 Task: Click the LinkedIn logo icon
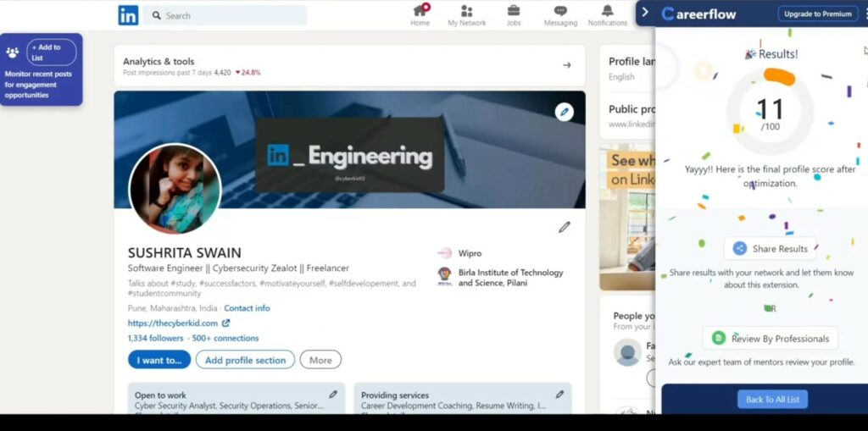[128, 15]
